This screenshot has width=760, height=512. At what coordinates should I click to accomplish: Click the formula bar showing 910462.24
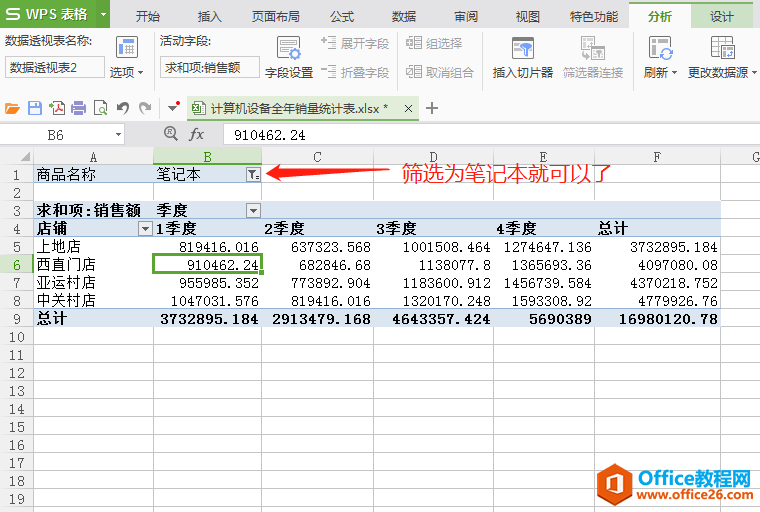pos(491,134)
